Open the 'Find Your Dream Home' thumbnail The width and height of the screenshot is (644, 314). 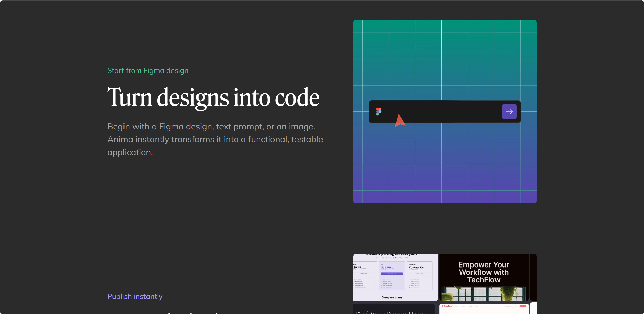tap(394, 309)
